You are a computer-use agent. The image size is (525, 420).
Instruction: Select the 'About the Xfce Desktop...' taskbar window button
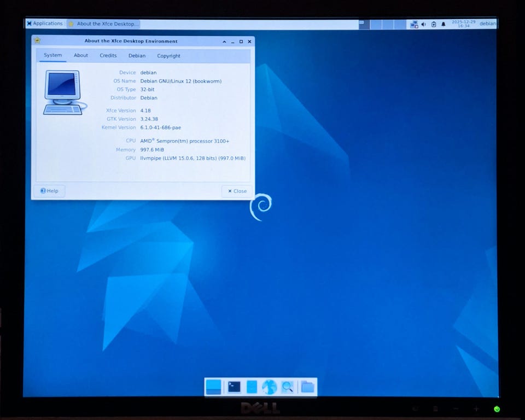[103, 24]
